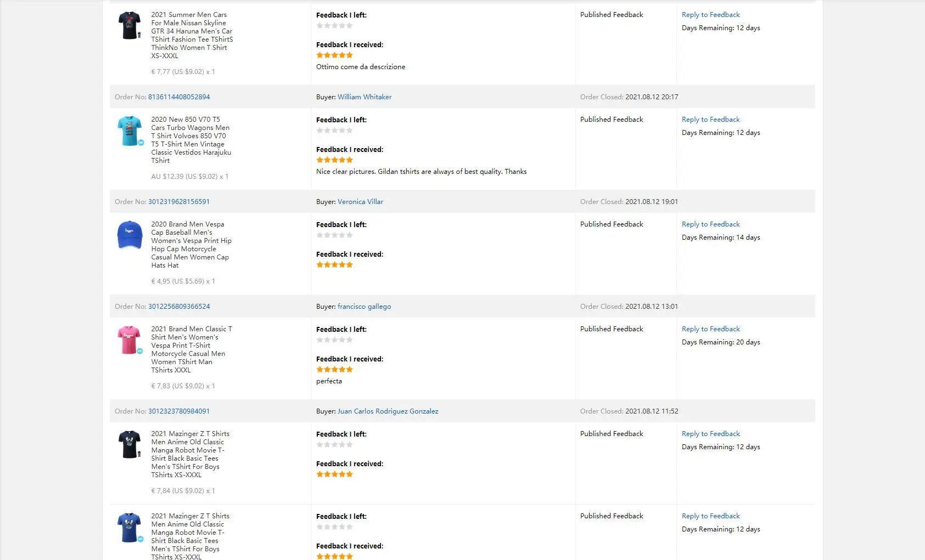Open buyer Juan Carlos Rodriguez Gonzalez's profile
The width and height of the screenshot is (925, 560).
click(388, 411)
